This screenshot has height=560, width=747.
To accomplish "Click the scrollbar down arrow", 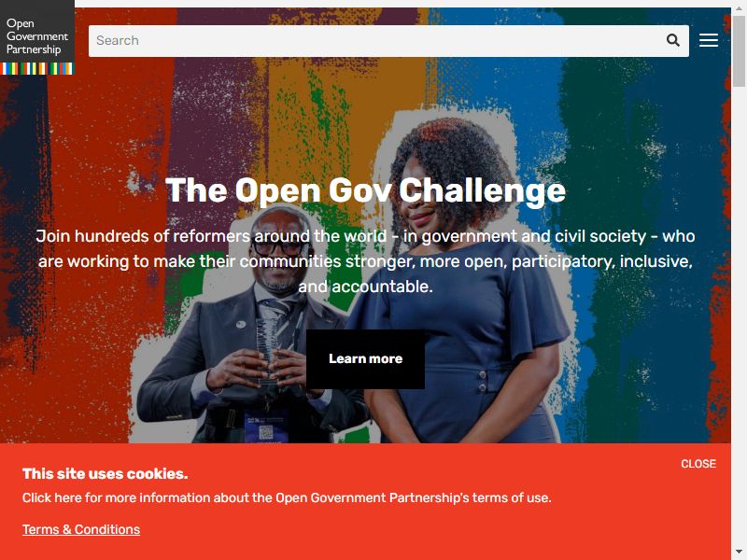I will point(739,554).
